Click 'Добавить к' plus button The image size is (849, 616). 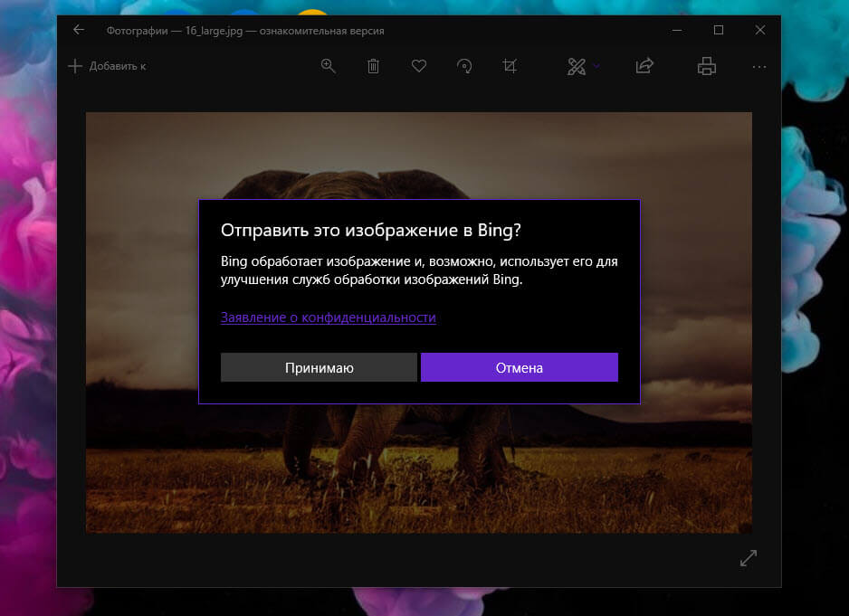pyautogui.click(x=107, y=66)
